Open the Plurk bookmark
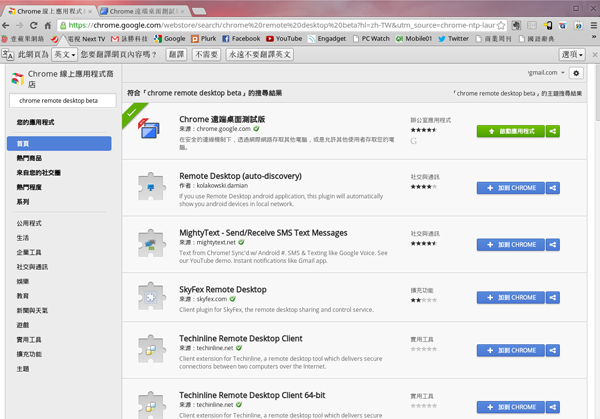Screen dimensions: 600x419 [x=204, y=39]
